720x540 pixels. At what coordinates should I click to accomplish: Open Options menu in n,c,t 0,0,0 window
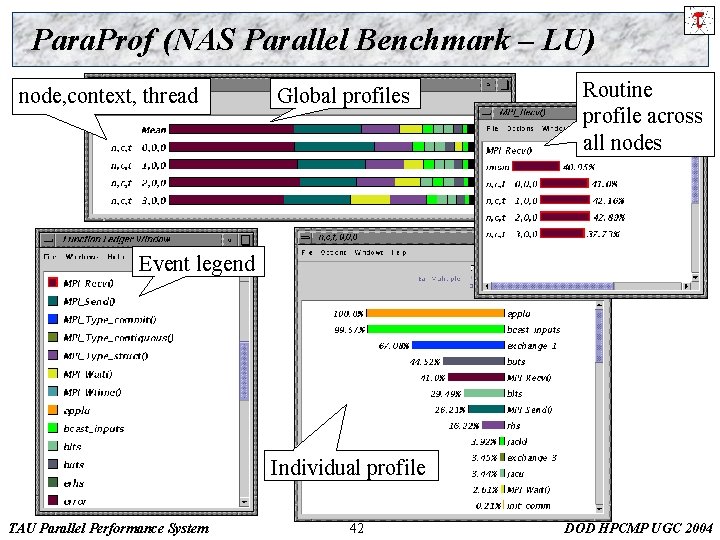[333, 252]
